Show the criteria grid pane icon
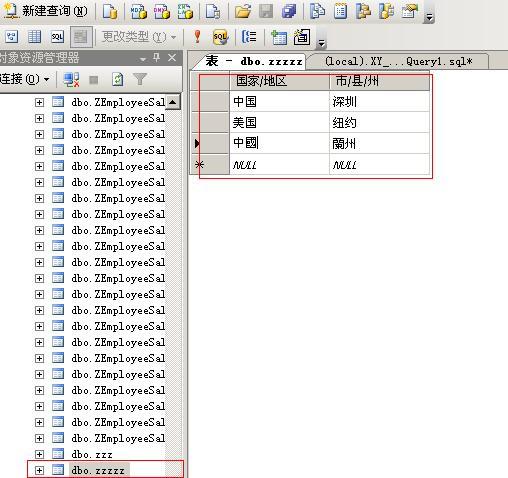The width and height of the screenshot is (508, 478). point(34,37)
